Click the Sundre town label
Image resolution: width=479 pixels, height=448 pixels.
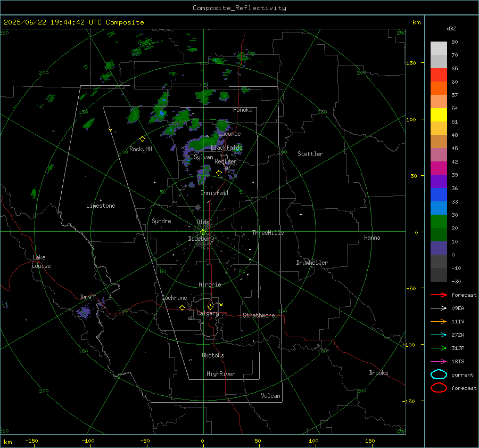point(161,221)
